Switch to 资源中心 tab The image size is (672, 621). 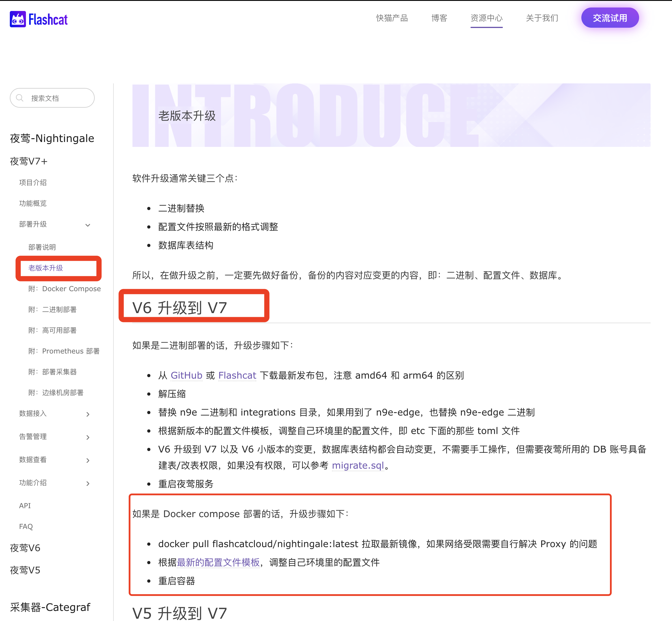coord(486,18)
